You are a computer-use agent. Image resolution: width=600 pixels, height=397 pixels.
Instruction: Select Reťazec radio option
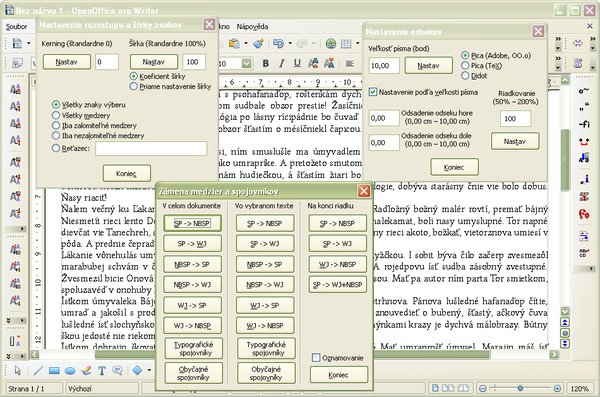pos(71,148)
